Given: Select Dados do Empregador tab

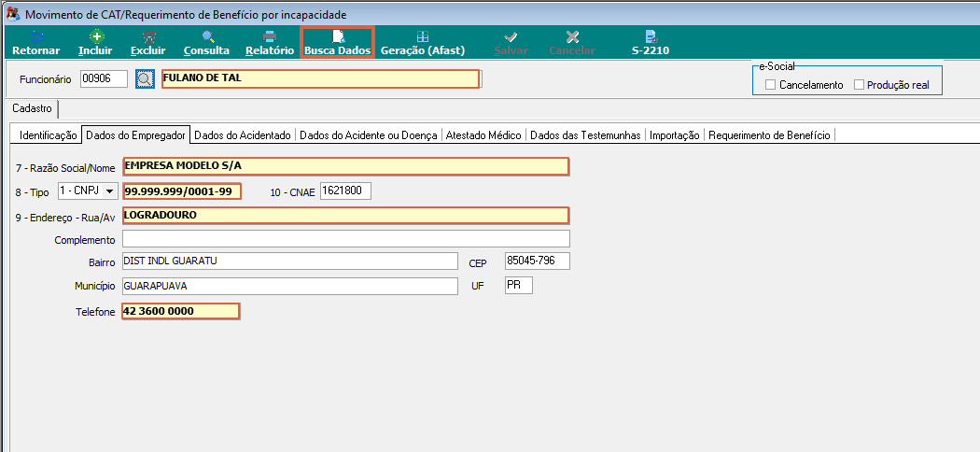Looking at the screenshot, I should [x=135, y=135].
